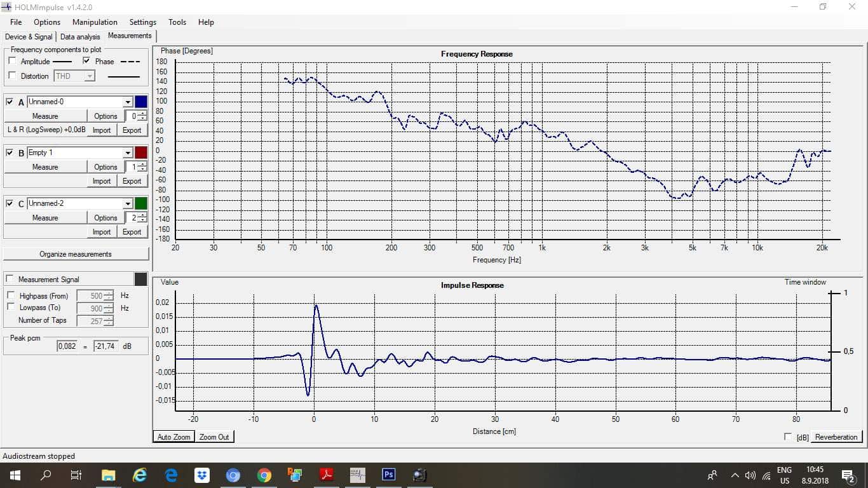
Task: Open the Help menu
Action: point(206,22)
